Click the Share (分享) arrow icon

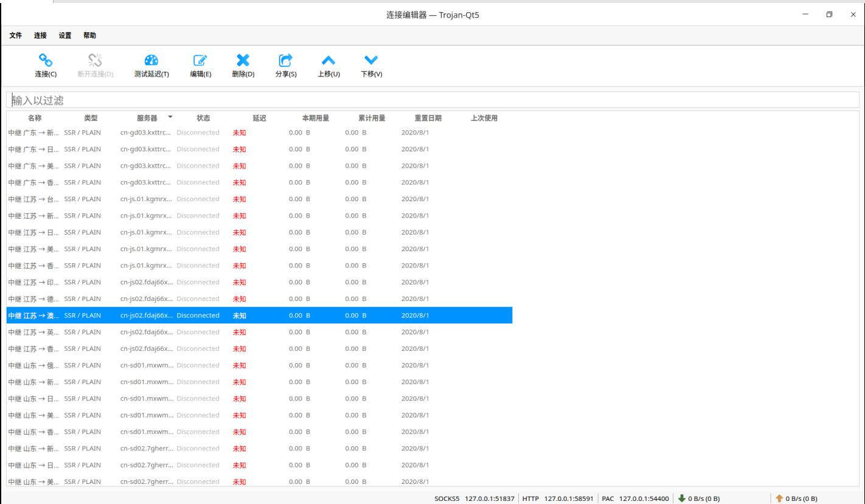(x=285, y=60)
